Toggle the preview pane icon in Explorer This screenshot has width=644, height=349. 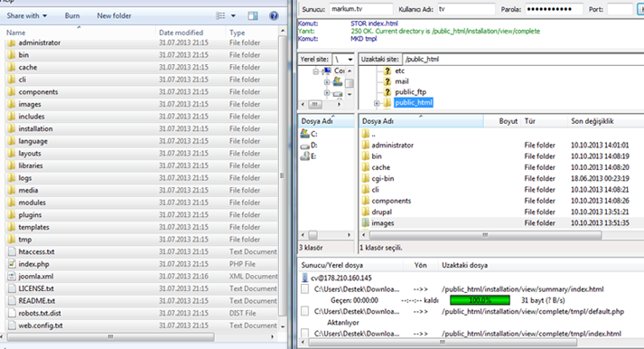[x=253, y=15]
